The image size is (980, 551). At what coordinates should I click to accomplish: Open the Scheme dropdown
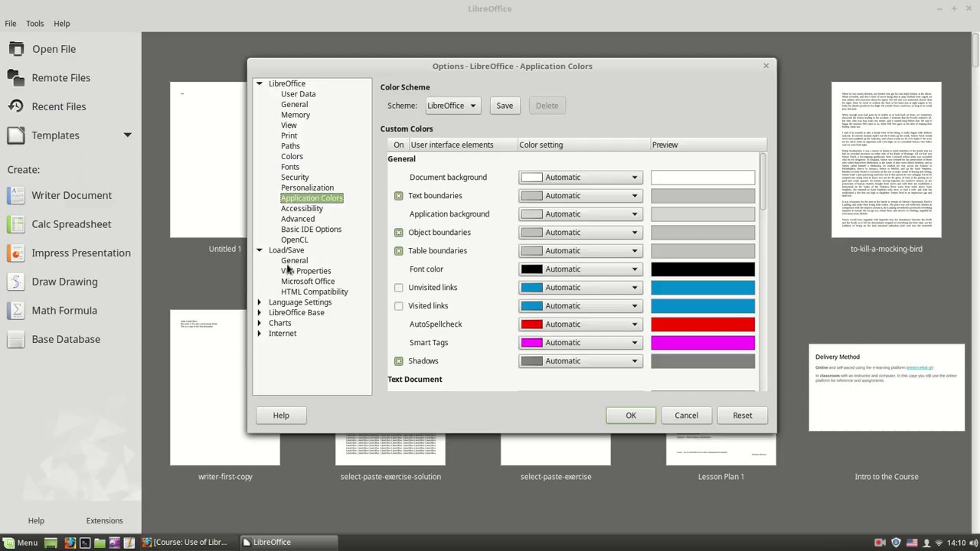tap(452, 106)
